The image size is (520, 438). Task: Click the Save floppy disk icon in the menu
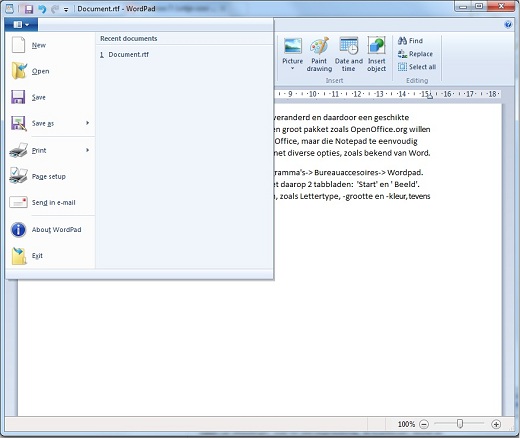coord(18,97)
